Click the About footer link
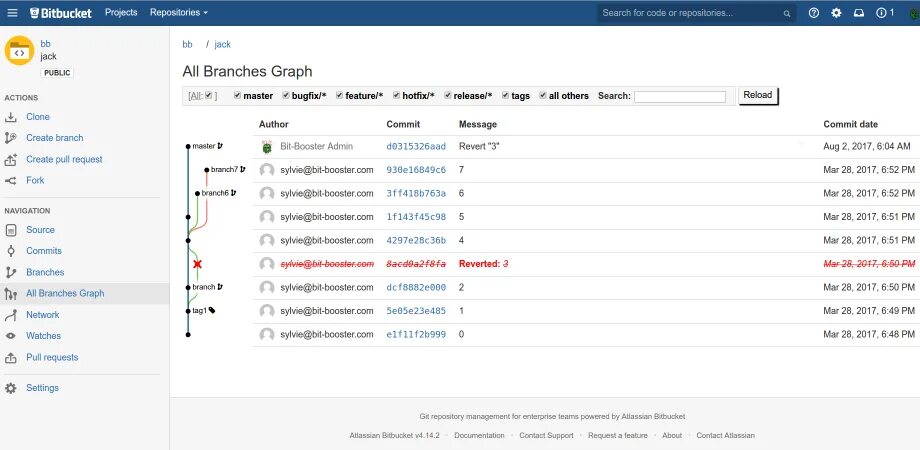 672,435
